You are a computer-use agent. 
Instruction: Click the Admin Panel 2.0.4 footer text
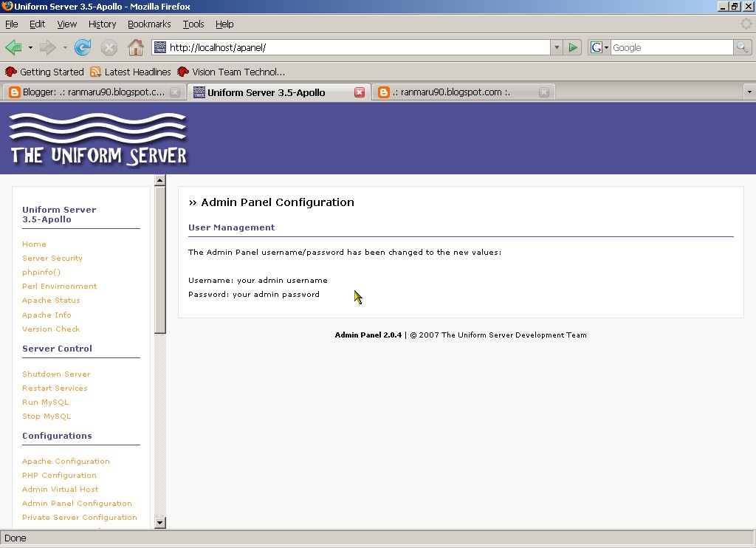(x=368, y=335)
